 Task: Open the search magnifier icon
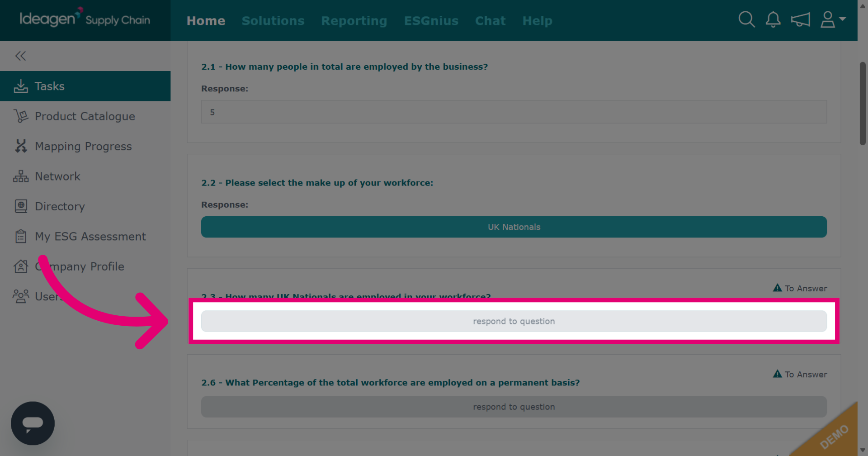[x=746, y=19]
